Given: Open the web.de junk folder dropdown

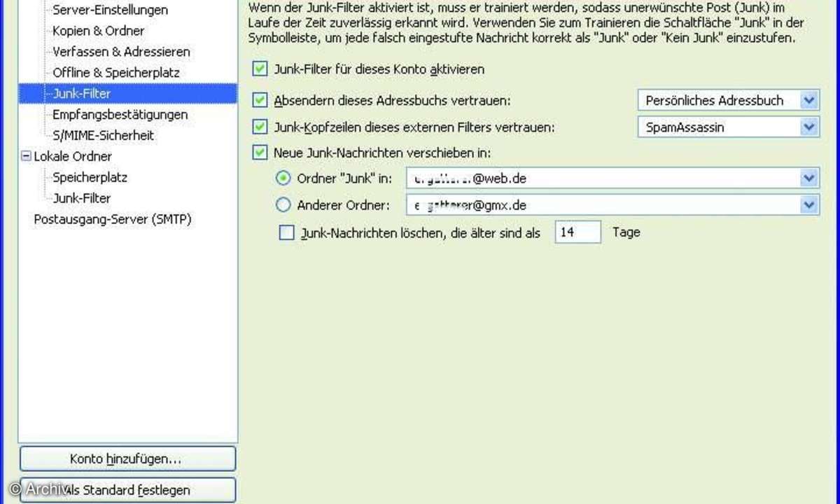Looking at the screenshot, I should coord(612,178).
